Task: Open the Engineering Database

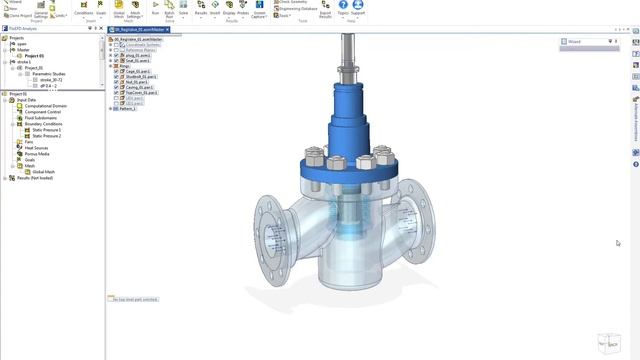Action: 296,9
